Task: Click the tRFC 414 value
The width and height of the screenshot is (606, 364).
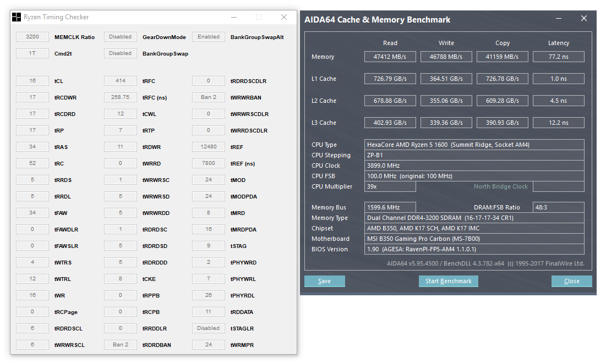Action: pyautogui.click(x=120, y=81)
